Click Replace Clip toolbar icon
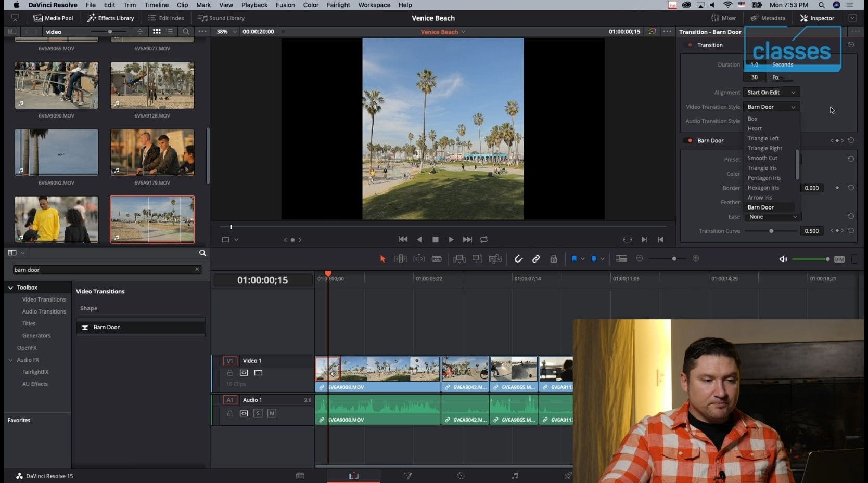The width and height of the screenshot is (868, 483). (495, 259)
